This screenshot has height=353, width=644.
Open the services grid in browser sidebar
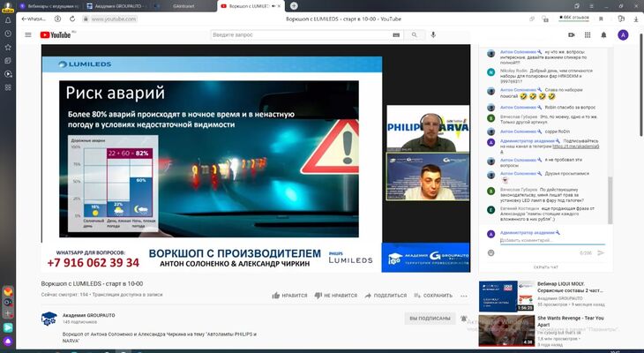tap(8, 87)
